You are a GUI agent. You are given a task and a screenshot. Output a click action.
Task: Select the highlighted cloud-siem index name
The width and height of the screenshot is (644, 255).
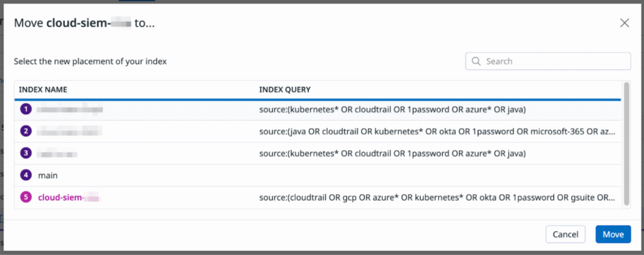(x=69, y=198)
